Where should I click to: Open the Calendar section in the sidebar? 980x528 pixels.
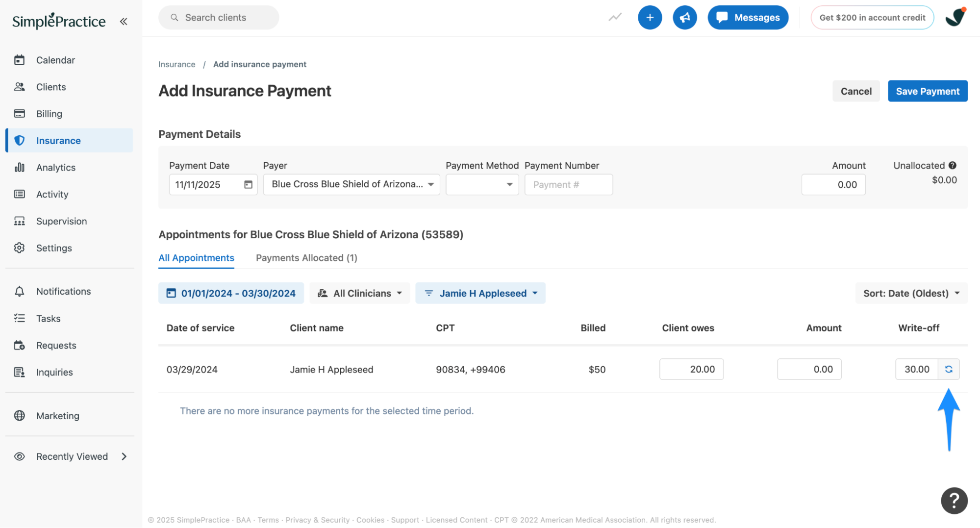[x=69, y=60]
